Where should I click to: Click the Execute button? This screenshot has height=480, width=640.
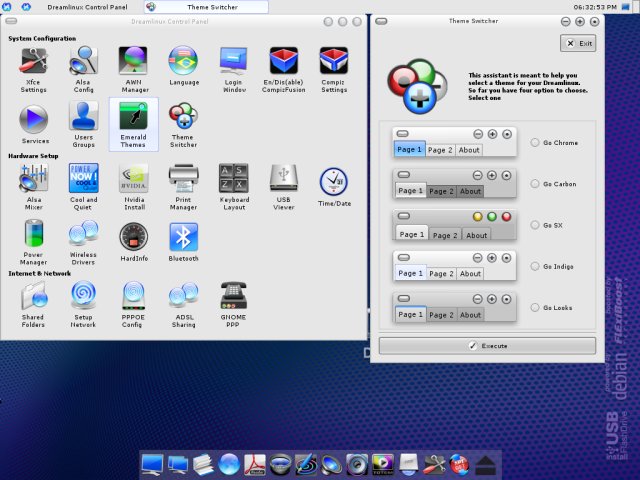pyautogui.click(x=487, y=346)
